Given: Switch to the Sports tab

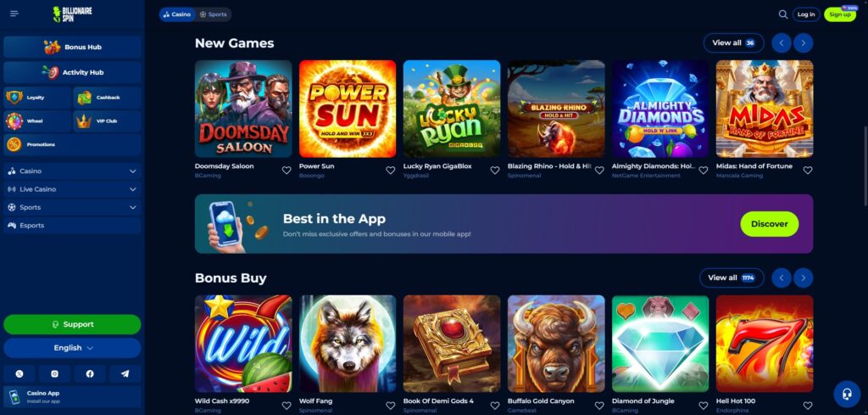Looking at the screenshot, I should pyautogui.click(x=213, y=14).
